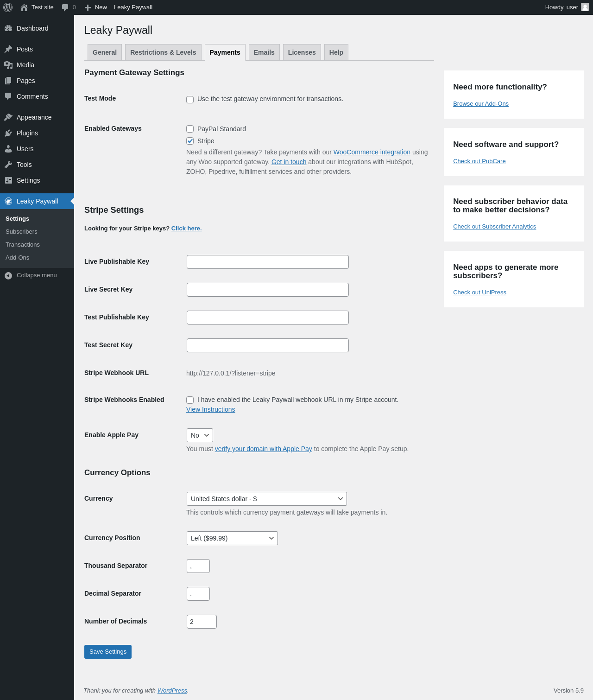Open the Media library icon

8,65
